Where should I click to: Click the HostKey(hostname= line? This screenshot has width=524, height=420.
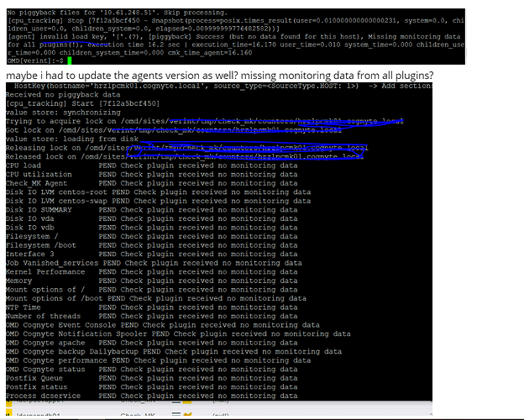(223, 86)
